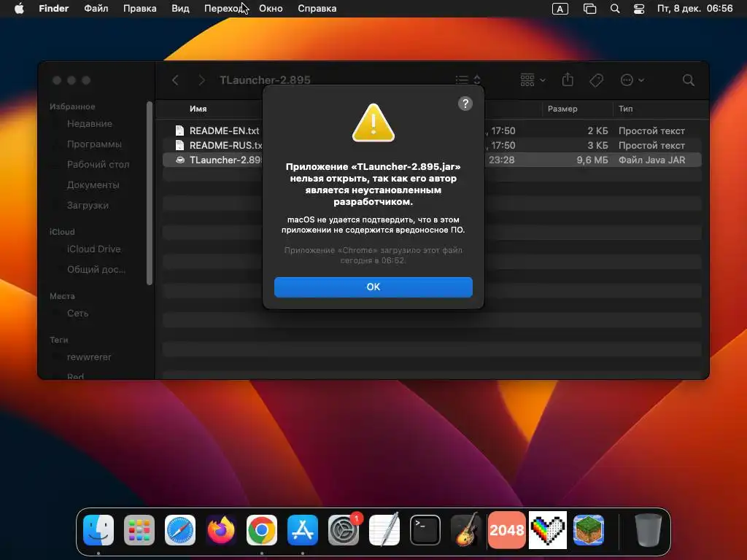
Task: Open the pixel heart app in Dock
Action: coord(548,530)
